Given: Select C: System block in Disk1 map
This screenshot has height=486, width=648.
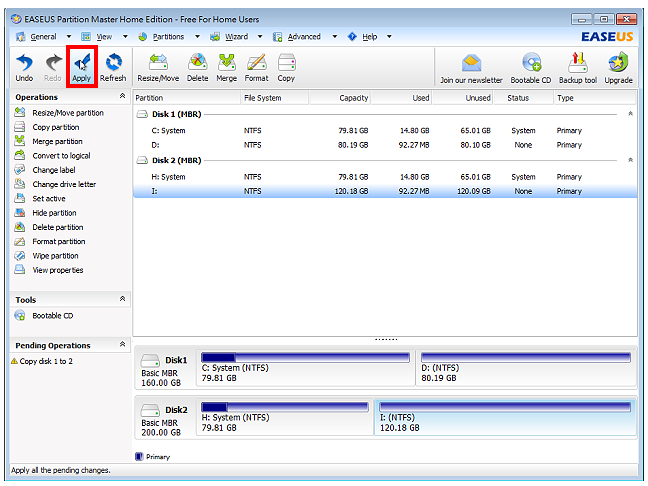Looking at the screenshot, I should pos(305,368).
